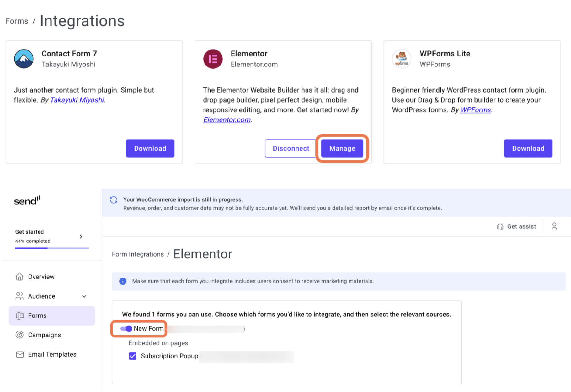
Task: Go back via Form Integrations breadcrumb
Action: tap(138, 254)
